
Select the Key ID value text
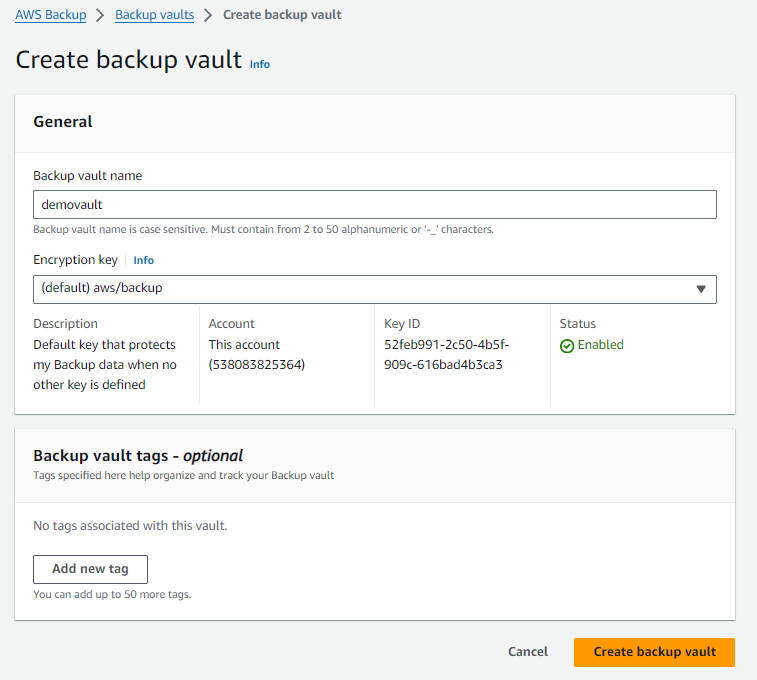pyautogui.click(x=447, y=355)
